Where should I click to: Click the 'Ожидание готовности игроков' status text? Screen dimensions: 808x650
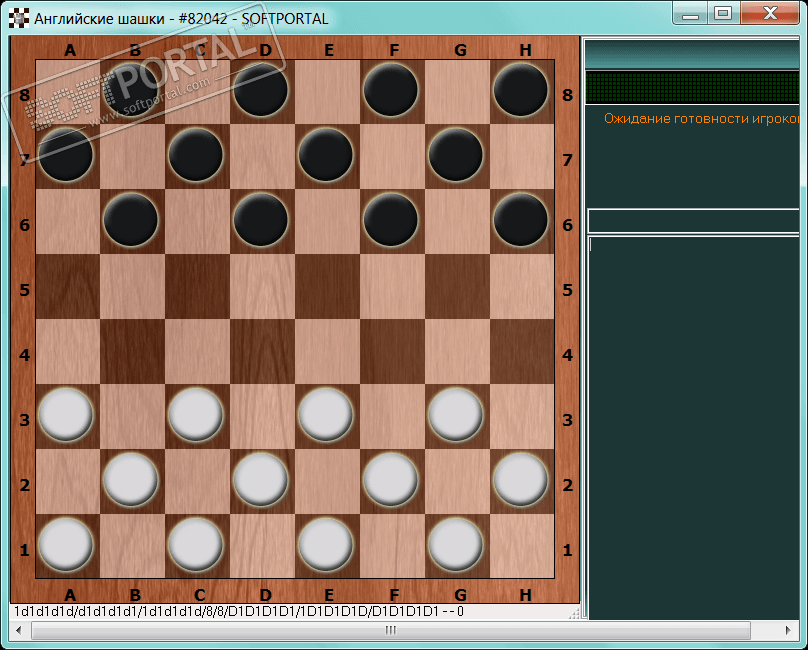click(701, 119)
